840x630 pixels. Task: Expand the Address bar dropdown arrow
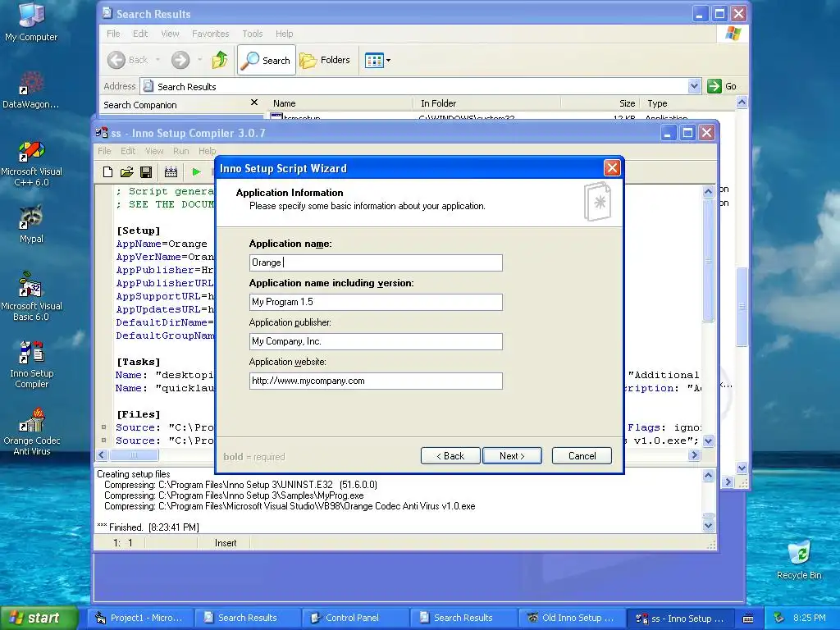[x=694, y=86]
